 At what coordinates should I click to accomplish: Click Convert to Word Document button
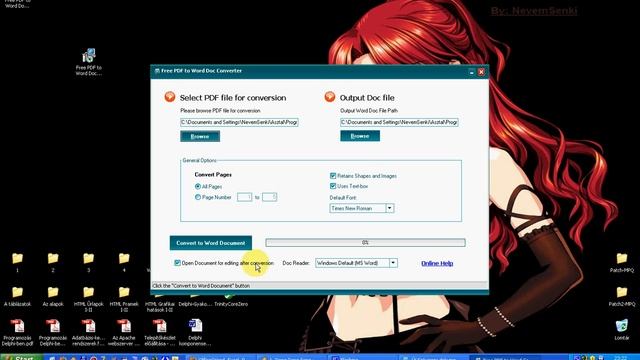point(211,243)
